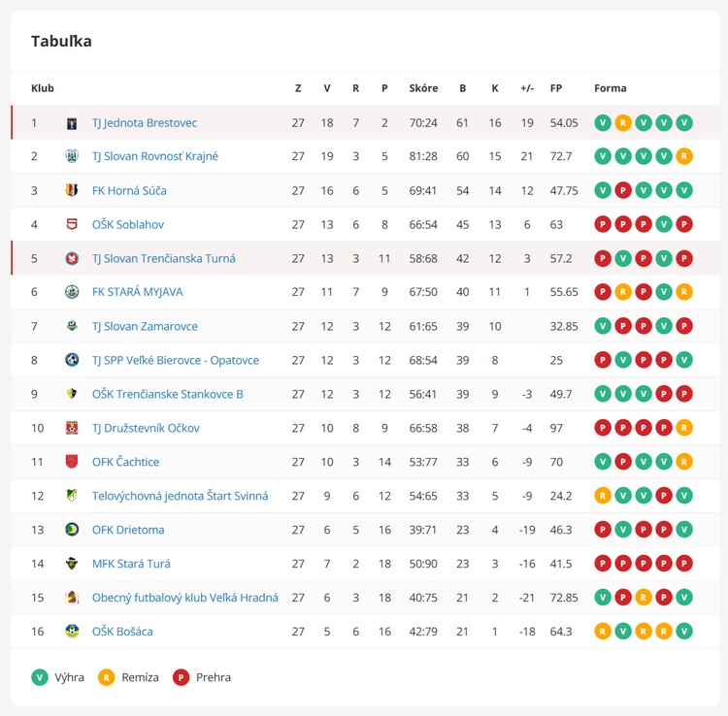This screenshot has height=716, width=728.
Task: Open FK STARÁ MYJAVA team page
Action: 138,292
